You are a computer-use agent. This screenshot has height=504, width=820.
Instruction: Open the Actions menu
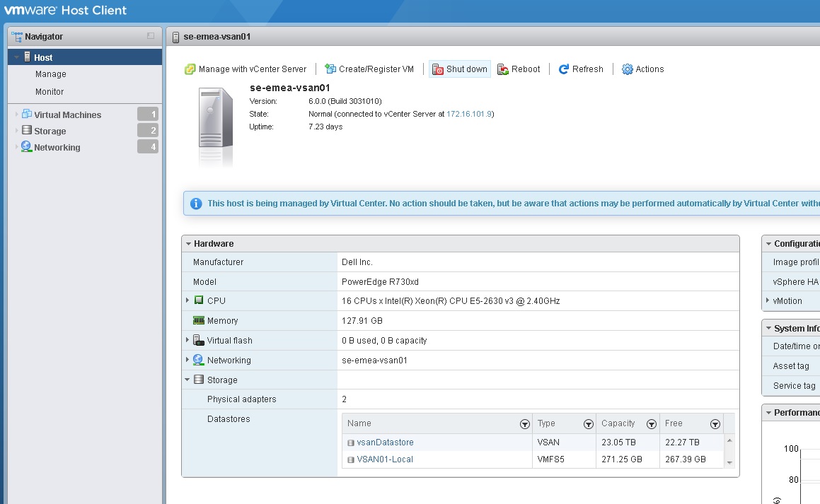(642, 69)
